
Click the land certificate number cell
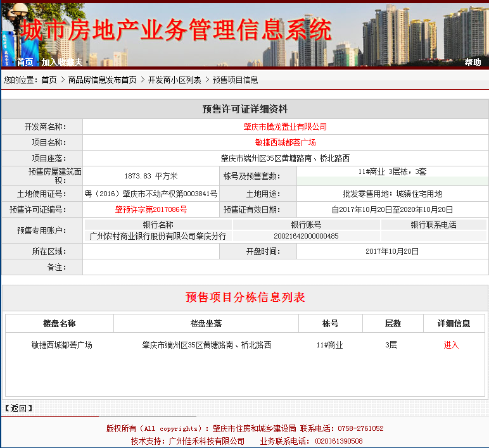[151, 194]
